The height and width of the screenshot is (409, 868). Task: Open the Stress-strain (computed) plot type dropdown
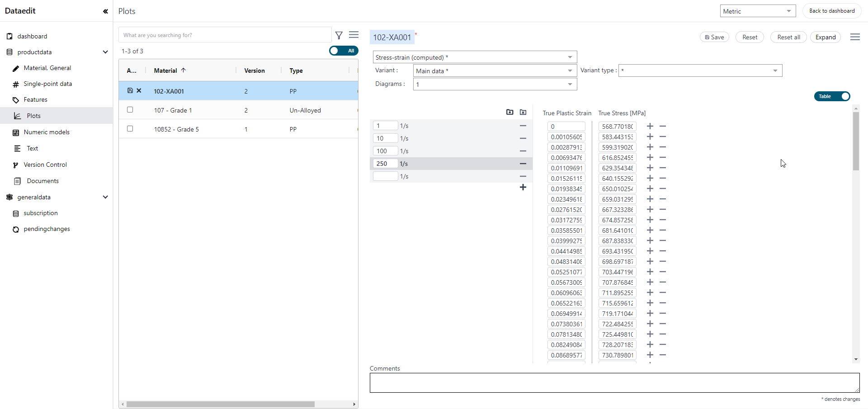[x=475, y=57]
